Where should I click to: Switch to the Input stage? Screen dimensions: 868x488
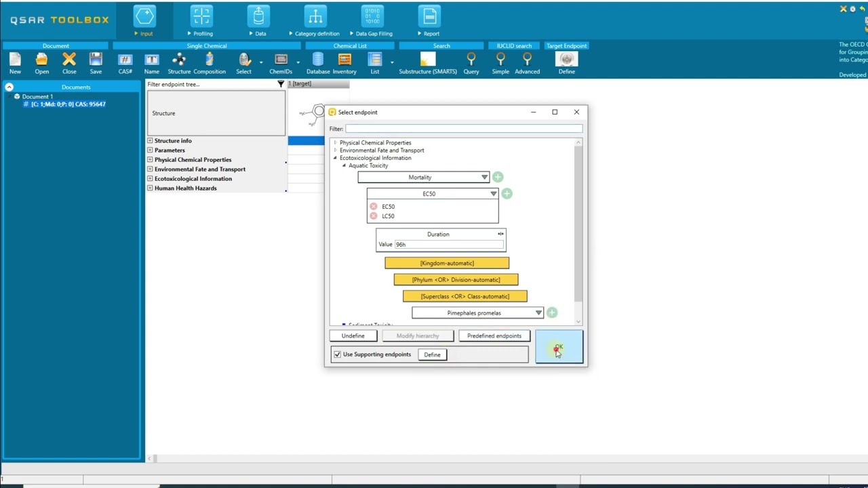pos(144,20)
